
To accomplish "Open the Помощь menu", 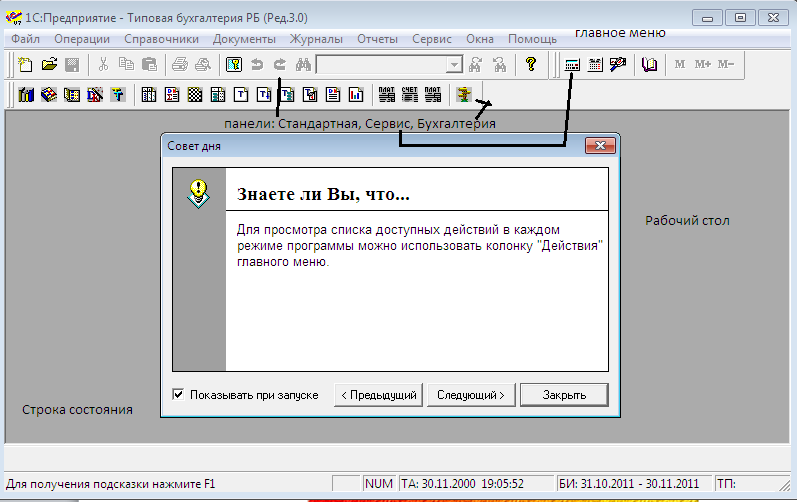I will coord(532,39).
